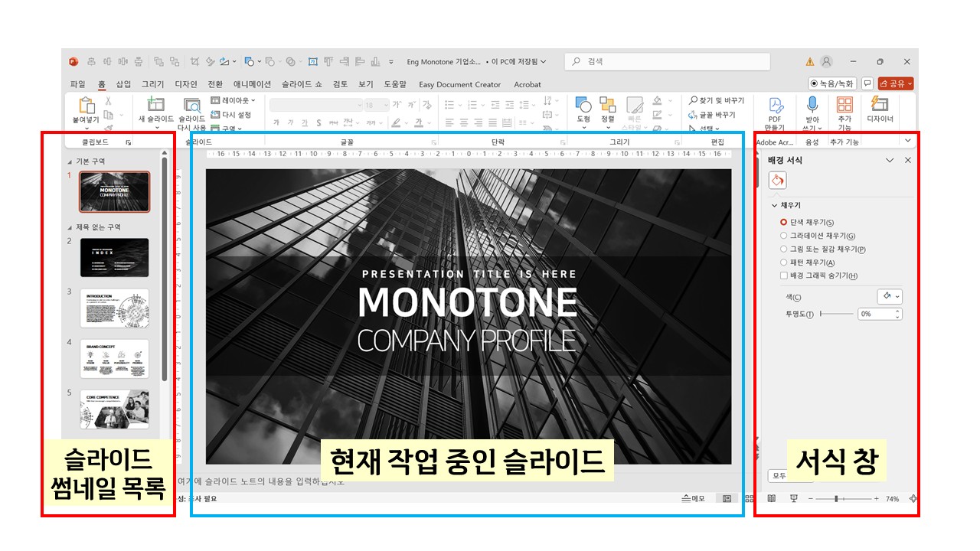Screen dimensions: 980x551
Task: Open the font name combo box
Action: (316, 105)
